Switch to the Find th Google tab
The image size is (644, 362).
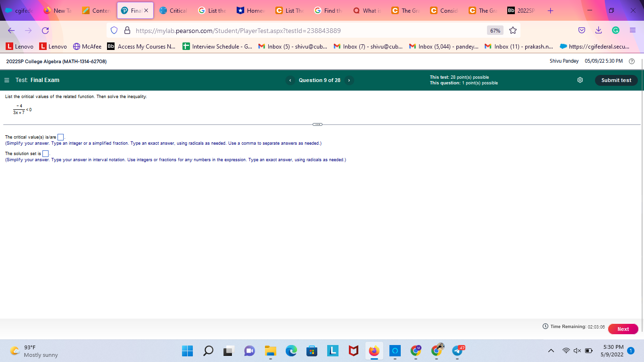(x=328, y=10)
